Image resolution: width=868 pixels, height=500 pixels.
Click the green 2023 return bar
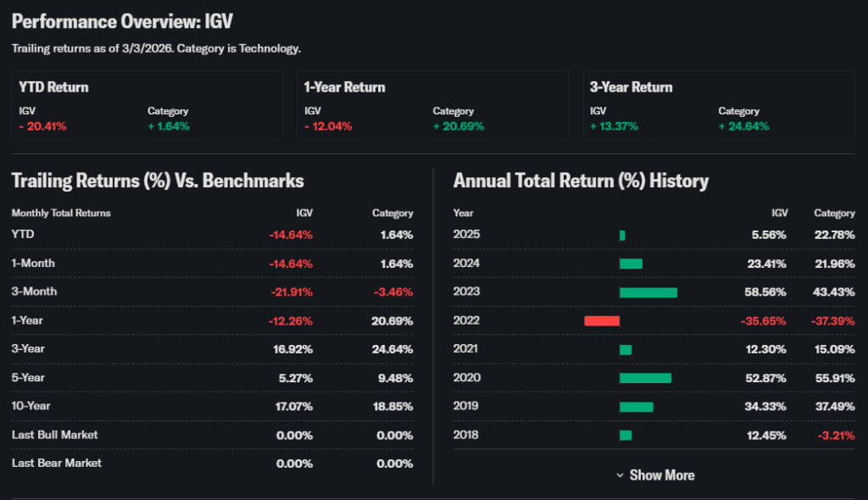648,292
